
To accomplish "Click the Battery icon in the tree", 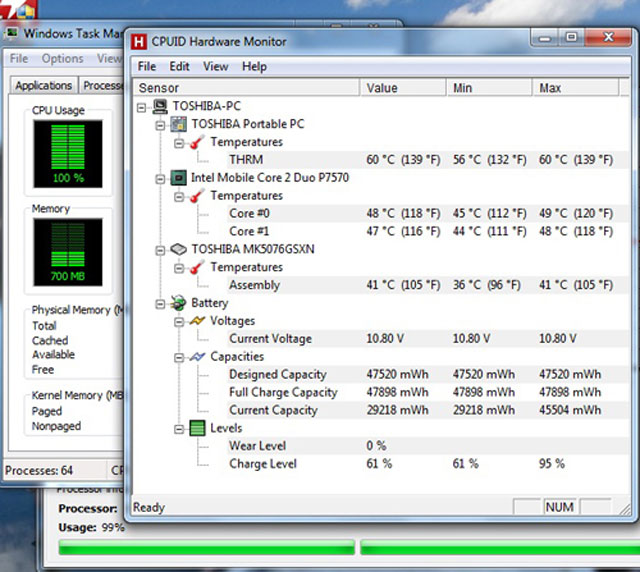I will 178,303.
